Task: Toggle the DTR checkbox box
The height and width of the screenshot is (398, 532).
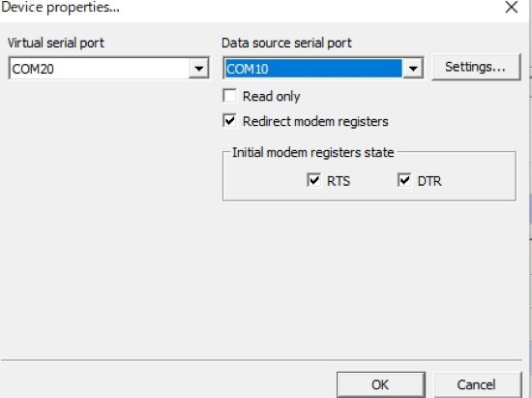Action: [404, 180]
